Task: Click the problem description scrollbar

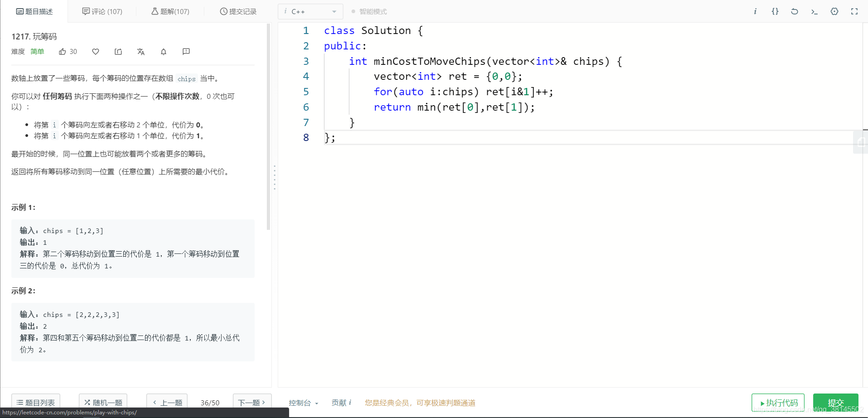Action: point(268,127)
